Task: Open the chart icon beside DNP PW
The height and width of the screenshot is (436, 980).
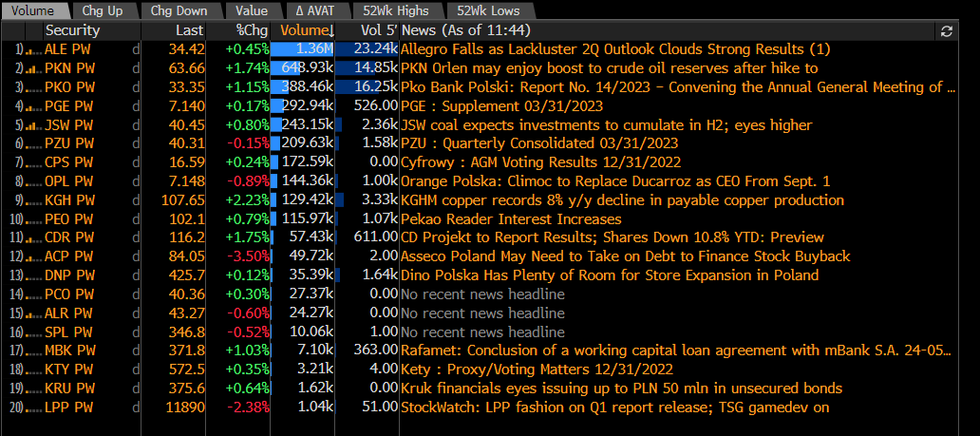Action: coord(33,275)
